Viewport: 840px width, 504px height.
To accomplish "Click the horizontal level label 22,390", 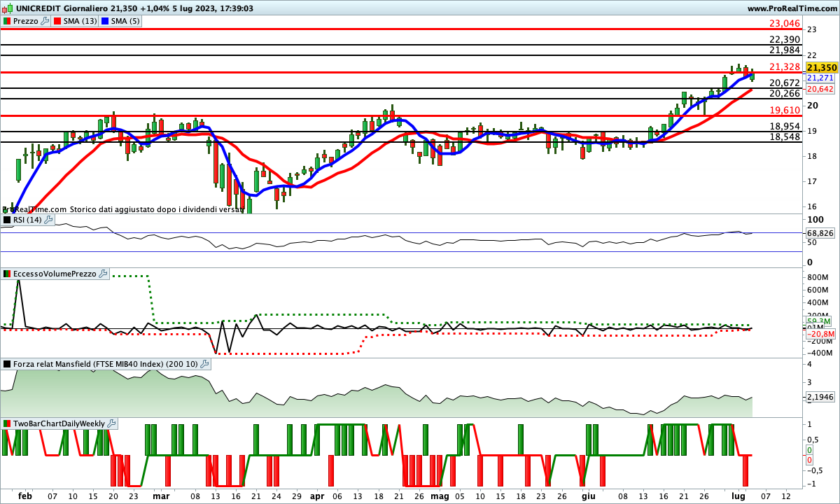I will 785,39.
